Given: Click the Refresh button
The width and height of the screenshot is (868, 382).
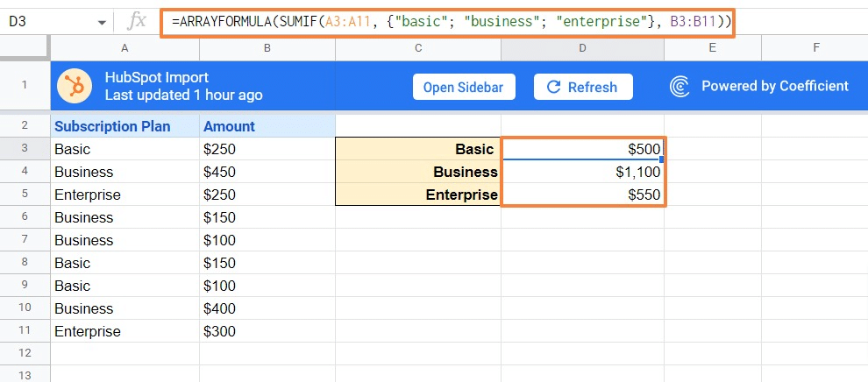Looking at the screenshot, I should pos(581,87).
